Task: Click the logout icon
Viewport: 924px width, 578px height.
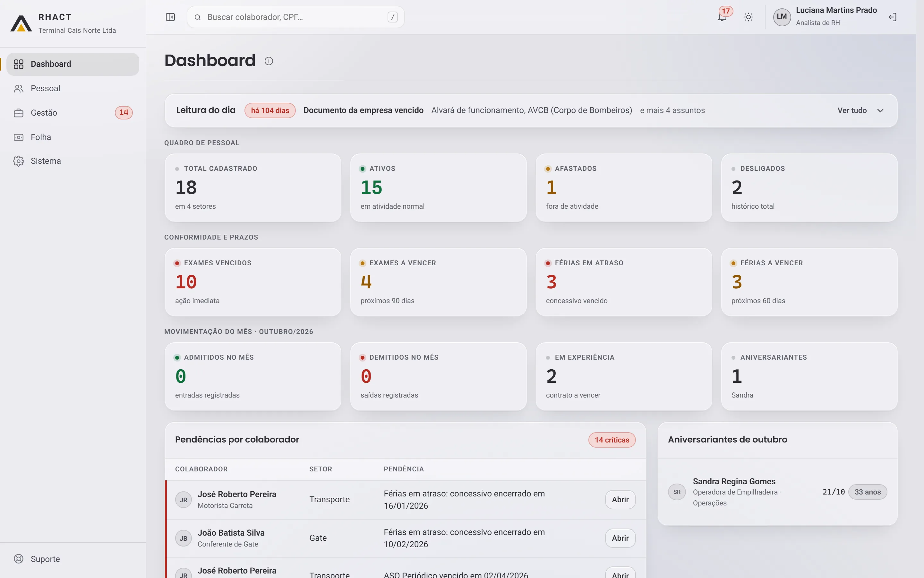Action: tap(892, 17)
